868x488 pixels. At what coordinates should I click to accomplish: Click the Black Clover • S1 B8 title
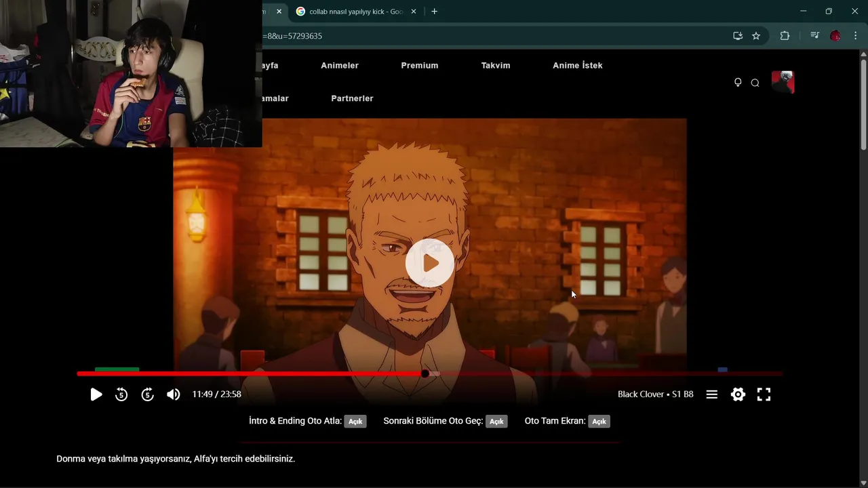pyautogui.click(x=656, y=394)
